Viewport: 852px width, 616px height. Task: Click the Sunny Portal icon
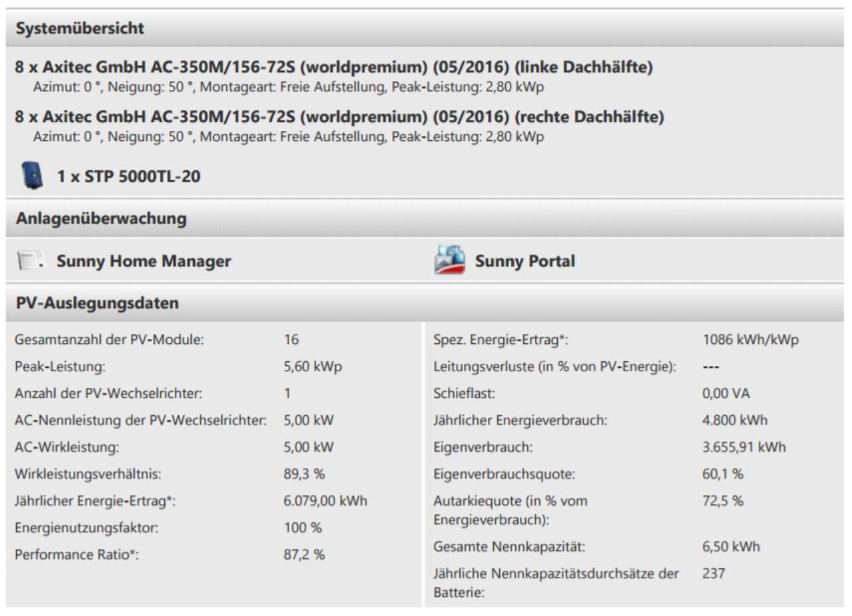[x=450, y=260]
